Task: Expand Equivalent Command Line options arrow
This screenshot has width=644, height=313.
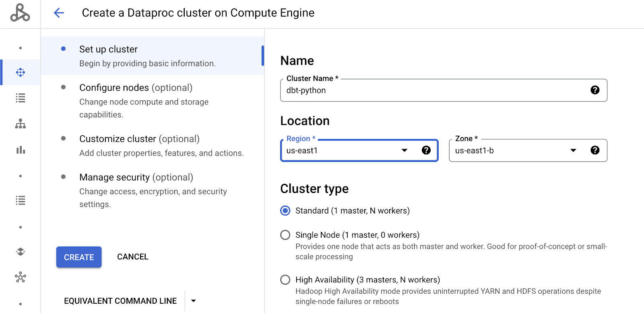Action: click(194, 301)
